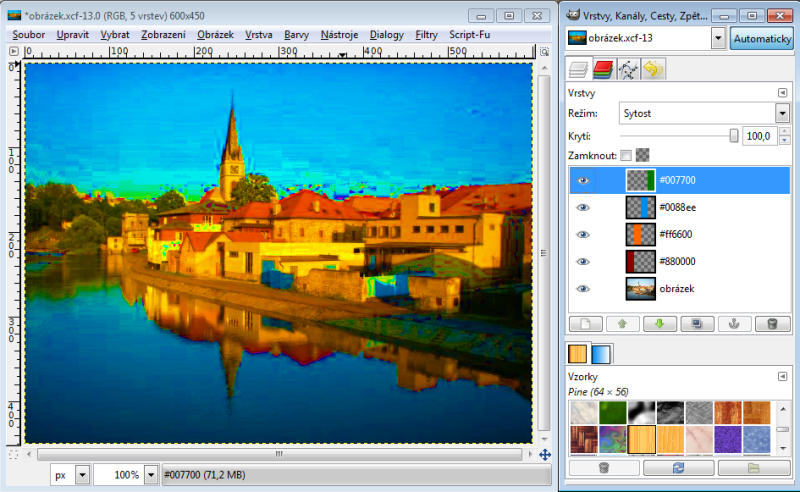Image resolution: width=800 pixels, height=492 pixels.
Task: Click the green leaves pattern swatch
Action: (x=613, y=413)
